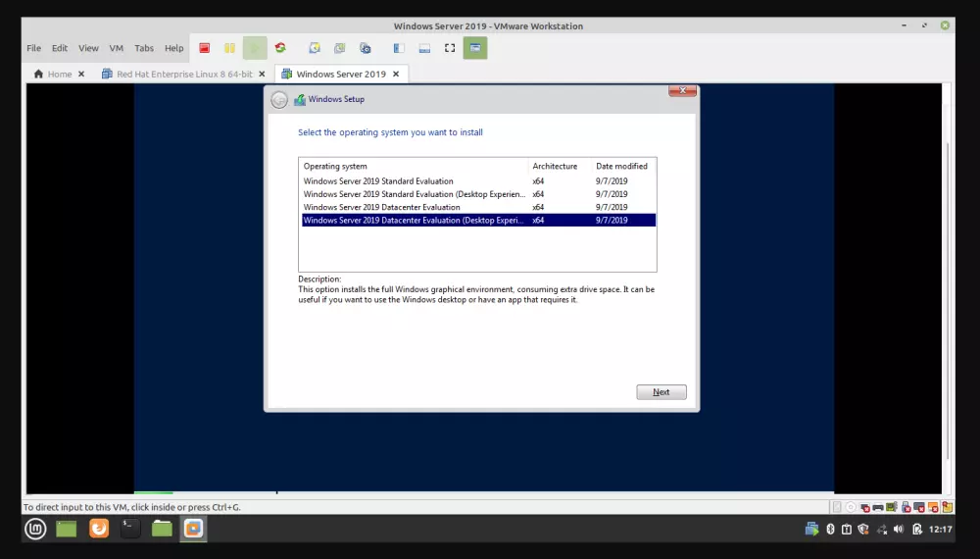Open network connections tray icon
980x559 pixels.
(x=881, y=529)
